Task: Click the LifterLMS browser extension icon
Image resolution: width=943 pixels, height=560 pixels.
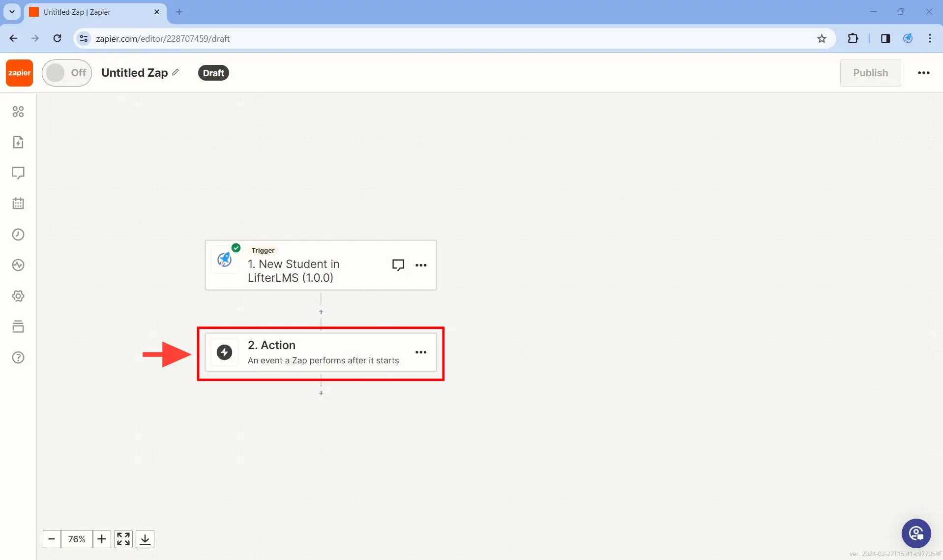Action: [x=908, y=38]
